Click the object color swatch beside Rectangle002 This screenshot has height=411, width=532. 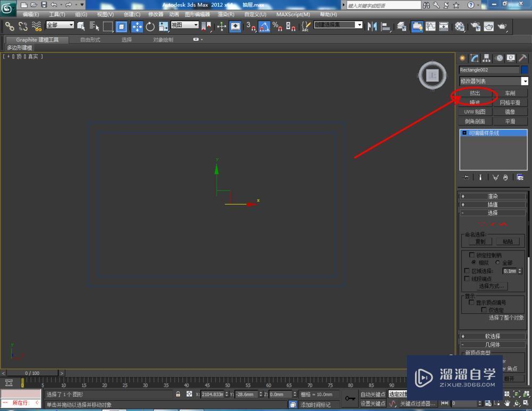coord(523,70)
